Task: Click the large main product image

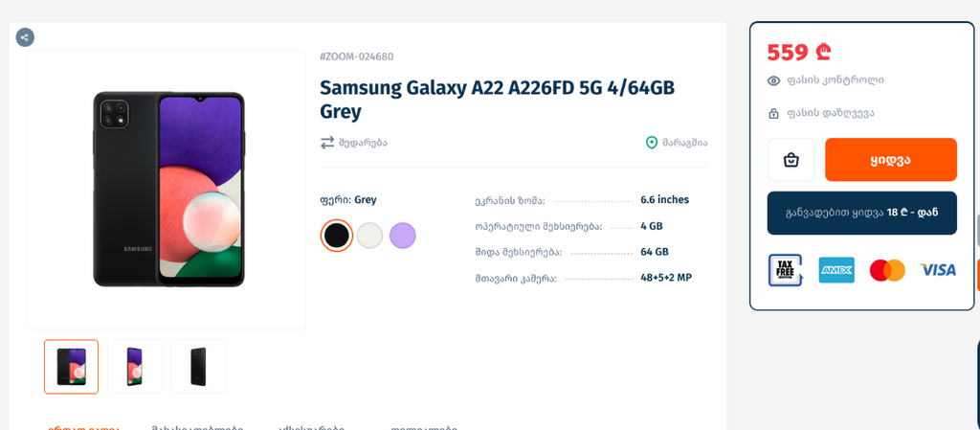Action: [x=167, y=190]
